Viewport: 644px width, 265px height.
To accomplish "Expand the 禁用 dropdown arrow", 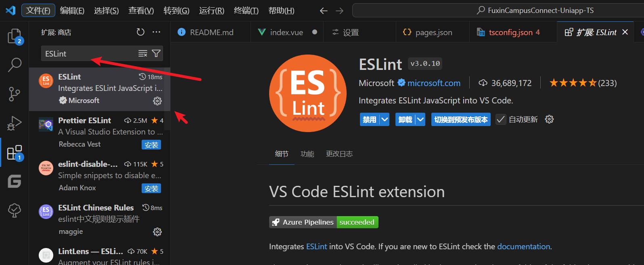I will (x=385, y=119).
